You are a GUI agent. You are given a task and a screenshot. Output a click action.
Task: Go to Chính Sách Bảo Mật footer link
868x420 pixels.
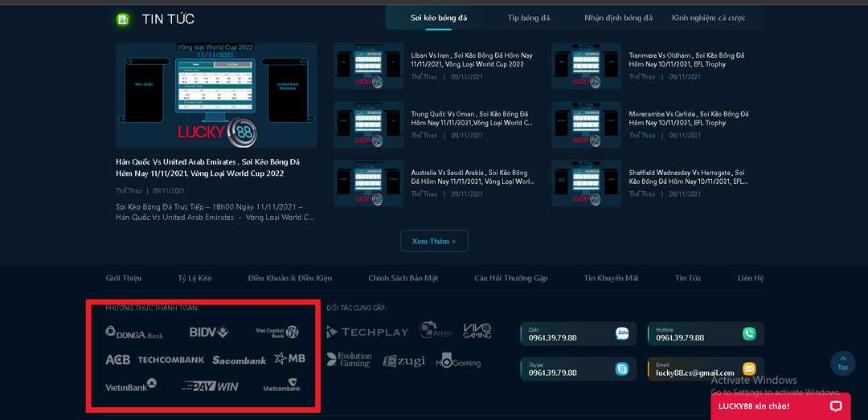403,278
